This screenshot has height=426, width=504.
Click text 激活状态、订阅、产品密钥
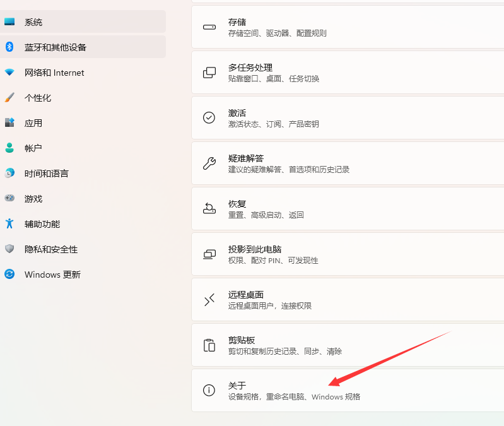tap(274, 124)
